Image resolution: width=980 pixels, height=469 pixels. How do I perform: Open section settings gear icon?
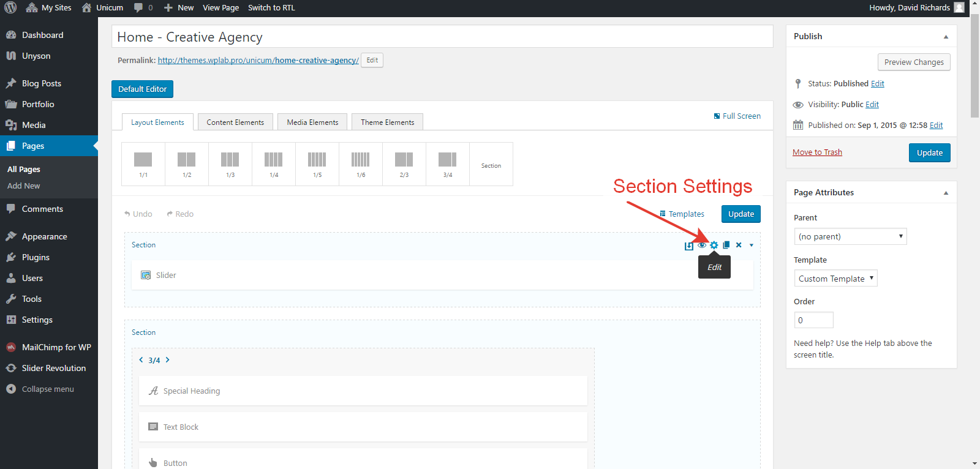pos(714,245)
